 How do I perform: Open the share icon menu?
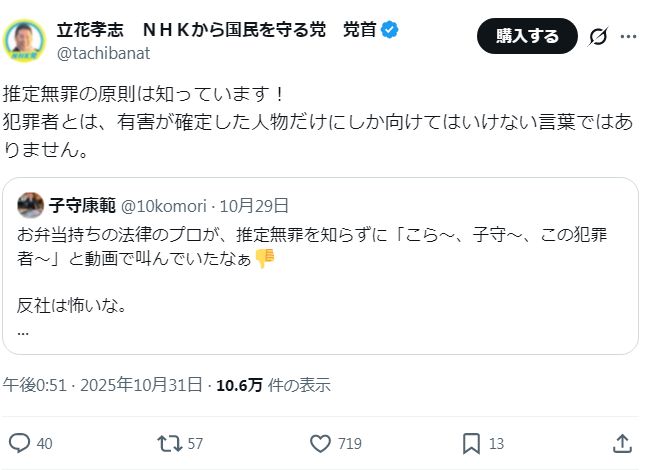coord(621,443)
